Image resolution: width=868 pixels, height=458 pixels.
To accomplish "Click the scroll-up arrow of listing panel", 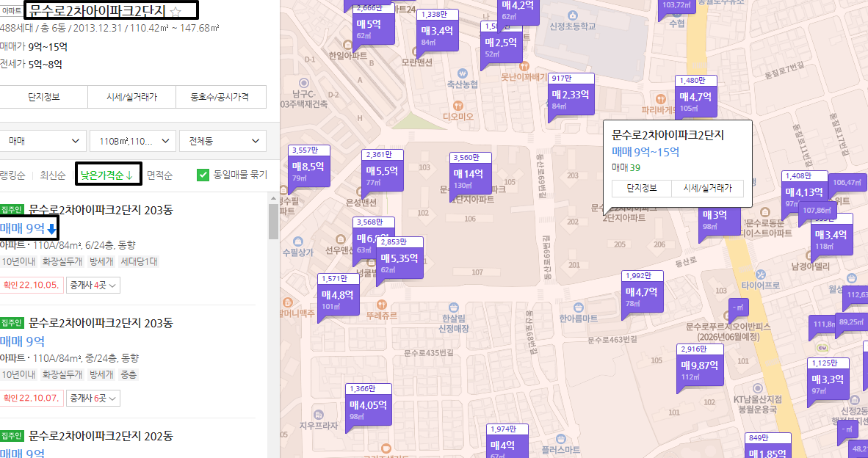I will (x=273, y=197).
